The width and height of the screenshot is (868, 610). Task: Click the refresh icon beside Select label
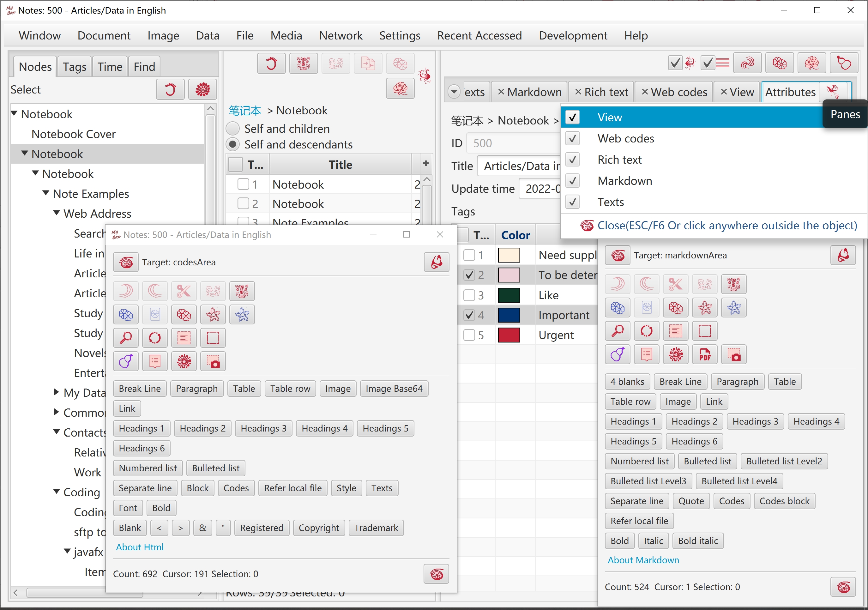pos(170,90)
